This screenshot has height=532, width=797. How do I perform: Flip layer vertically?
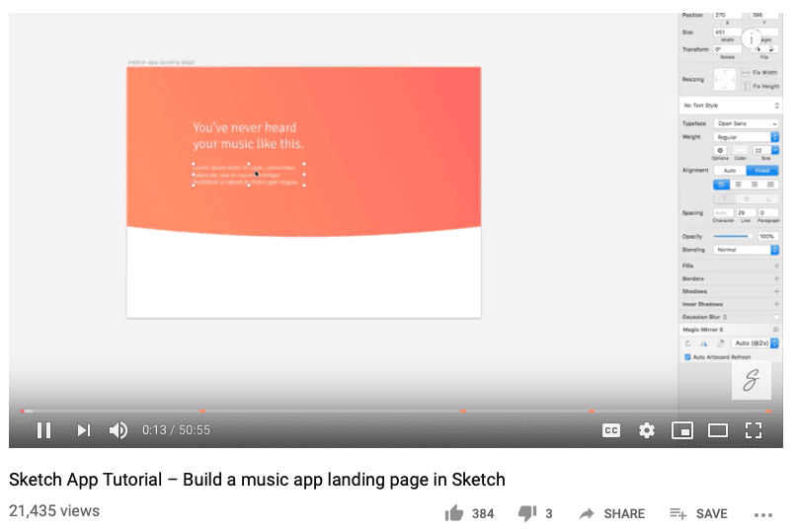[x=771, y=49]
